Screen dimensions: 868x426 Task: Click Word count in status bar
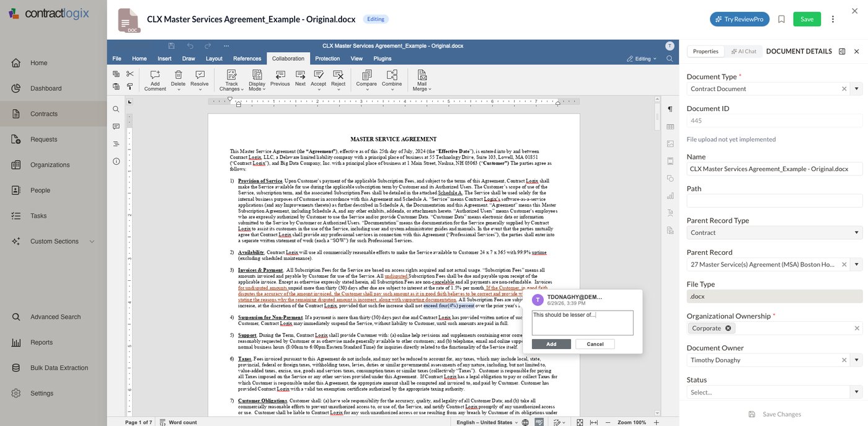point(178,422)
